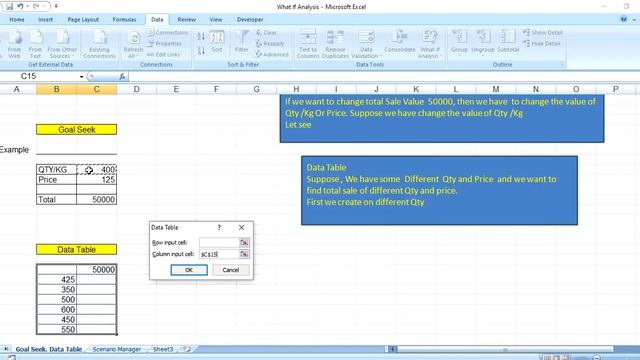Click Existing Connections icon
The height and width of the screenshot is (360, 640).
[100, 44]
